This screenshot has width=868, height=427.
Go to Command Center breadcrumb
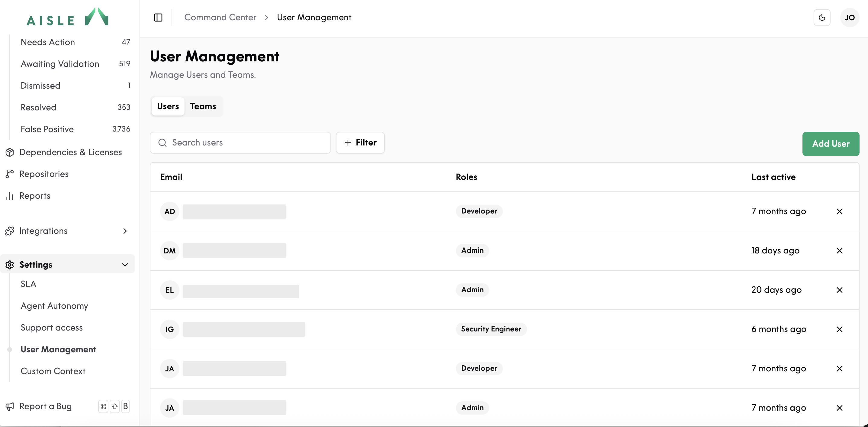[x=220, y=17]
